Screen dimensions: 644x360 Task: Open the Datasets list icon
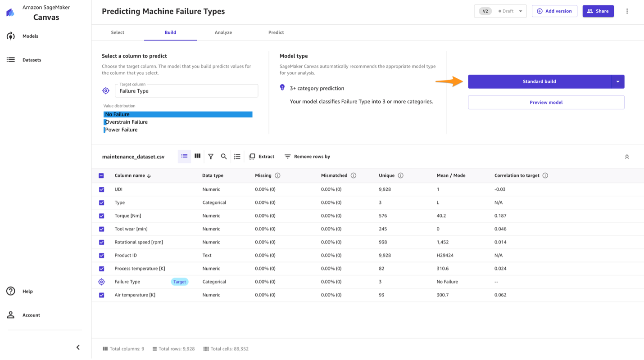(11, 59)
